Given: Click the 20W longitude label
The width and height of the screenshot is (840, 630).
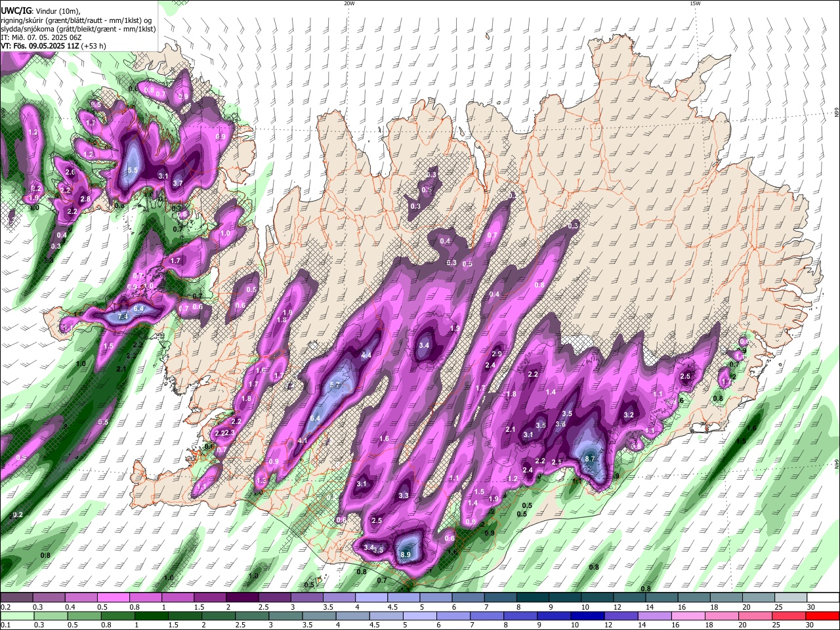Looking at the screenshot, I should [349, 3].
